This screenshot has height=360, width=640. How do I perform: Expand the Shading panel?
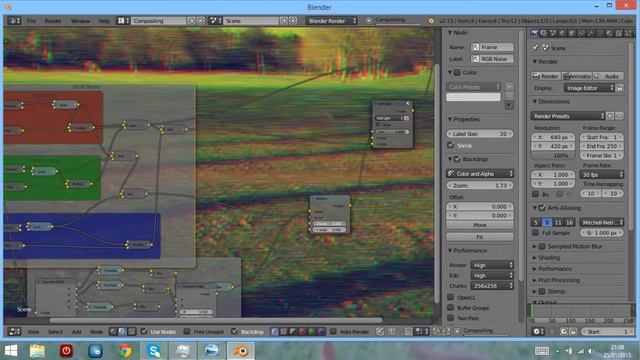click(549, 258)
